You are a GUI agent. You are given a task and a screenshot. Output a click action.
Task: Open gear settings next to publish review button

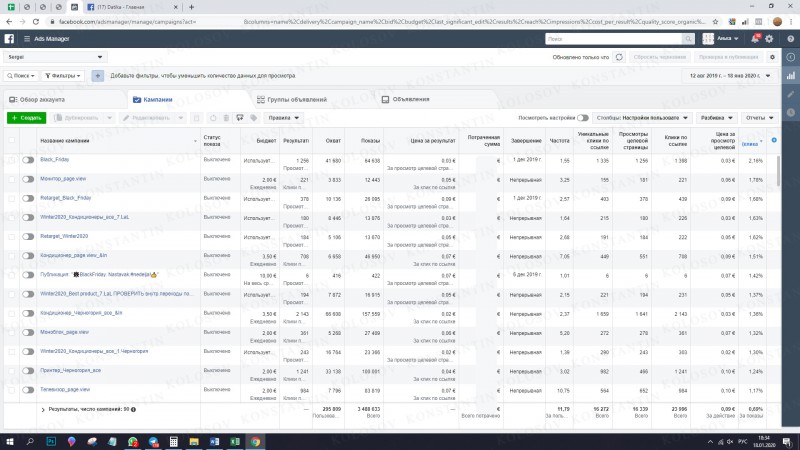pyautogui.click(x=772, y=57)
